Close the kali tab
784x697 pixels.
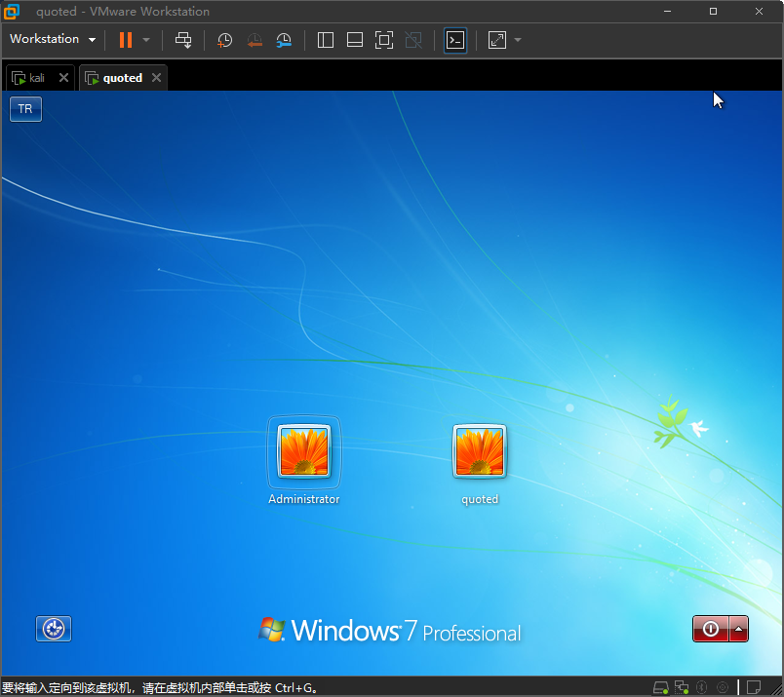(63, 78)
